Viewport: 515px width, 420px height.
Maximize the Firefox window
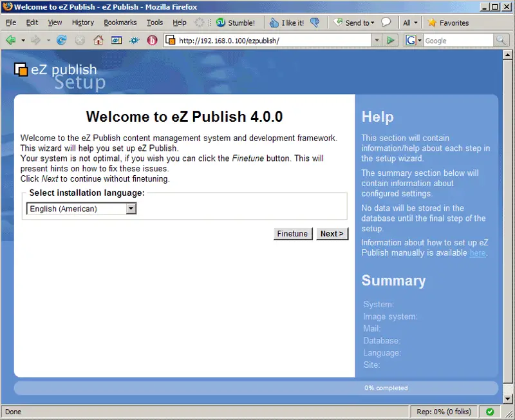[x=495, y=7]
